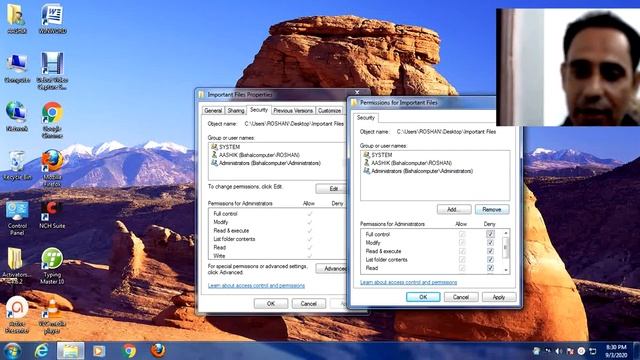640x360 pixels.
Task: Launch the Word shortcut on desktop
Action: [x=53, y=18]
